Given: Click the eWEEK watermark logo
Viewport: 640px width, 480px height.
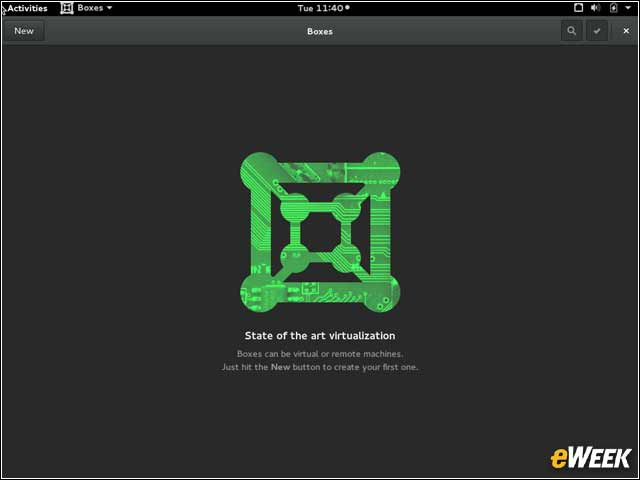Looking at the screenshot, I should [590, 457].
